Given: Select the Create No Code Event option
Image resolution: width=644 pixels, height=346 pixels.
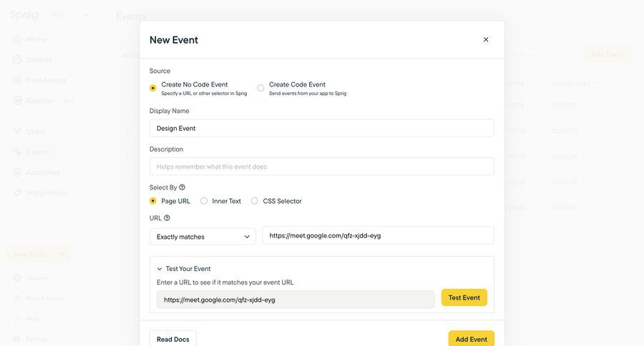Looking at the screenshot, I should pos(153,88).
